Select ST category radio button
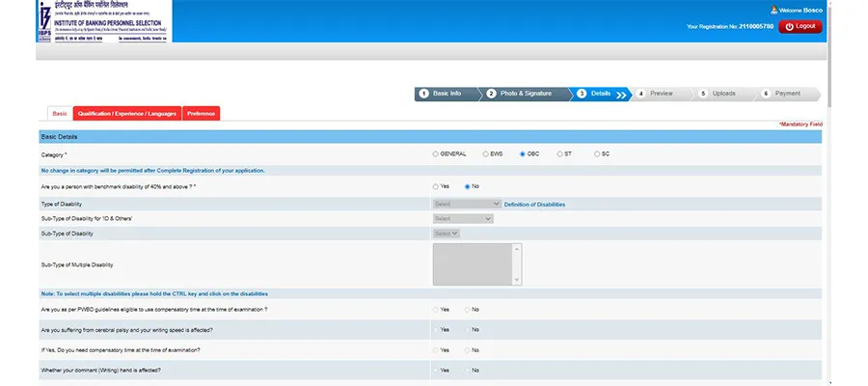The image size is (868, 386). click(559, 154)
